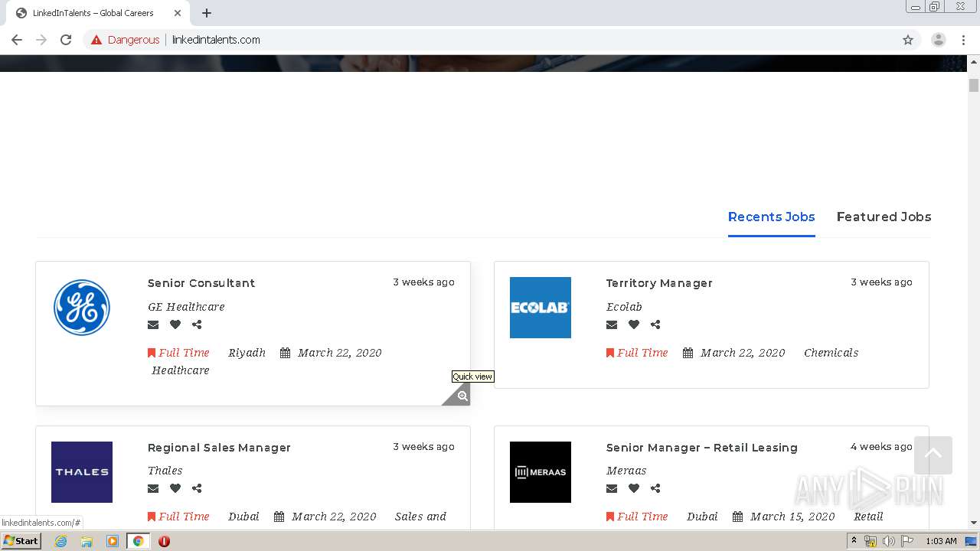980x551 pixels.
Task: Click the back-to-top arrow button
Action: [933, 455]
